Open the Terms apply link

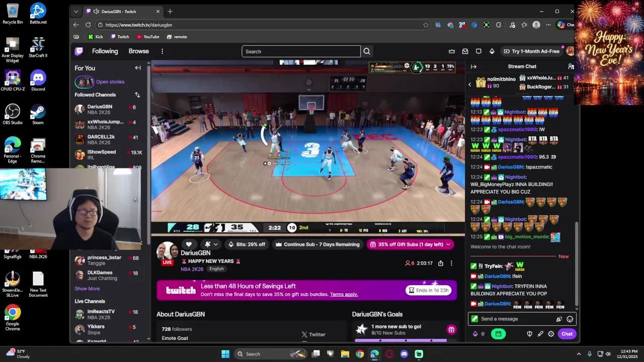click(344, 294)
